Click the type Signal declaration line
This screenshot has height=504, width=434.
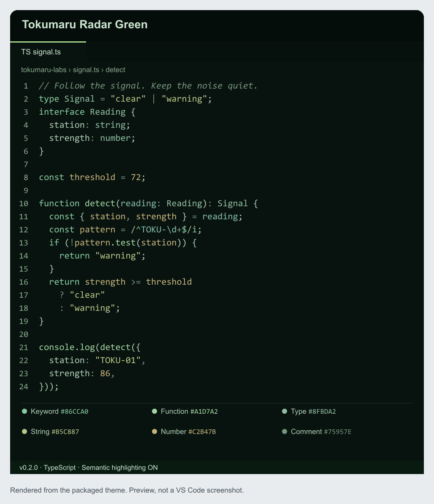pos(125,99)
